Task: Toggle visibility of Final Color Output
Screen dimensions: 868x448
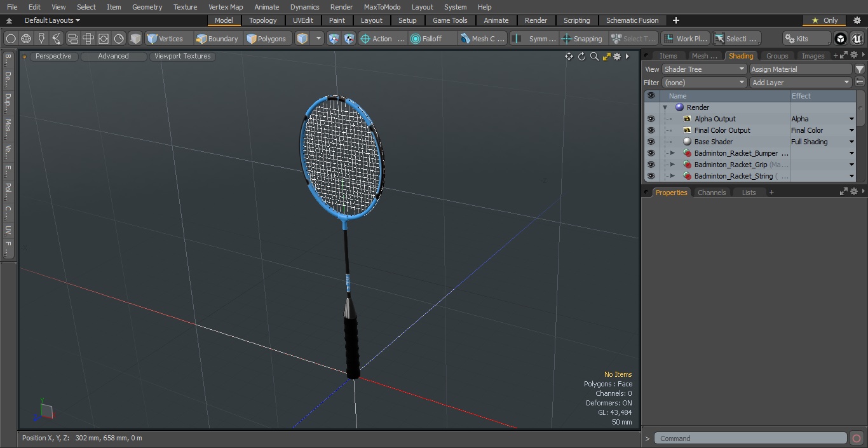Action: [651, 130]
